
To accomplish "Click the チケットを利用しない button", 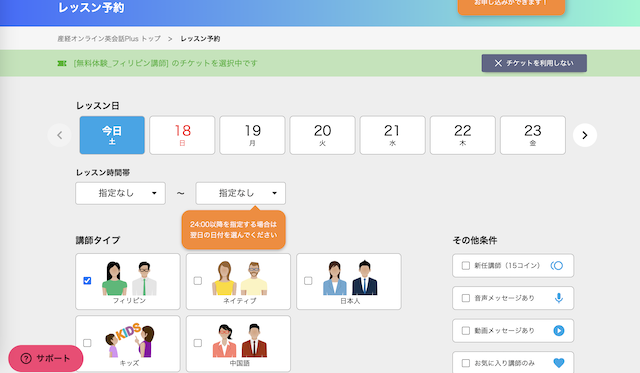I will [x=534, y=63].
